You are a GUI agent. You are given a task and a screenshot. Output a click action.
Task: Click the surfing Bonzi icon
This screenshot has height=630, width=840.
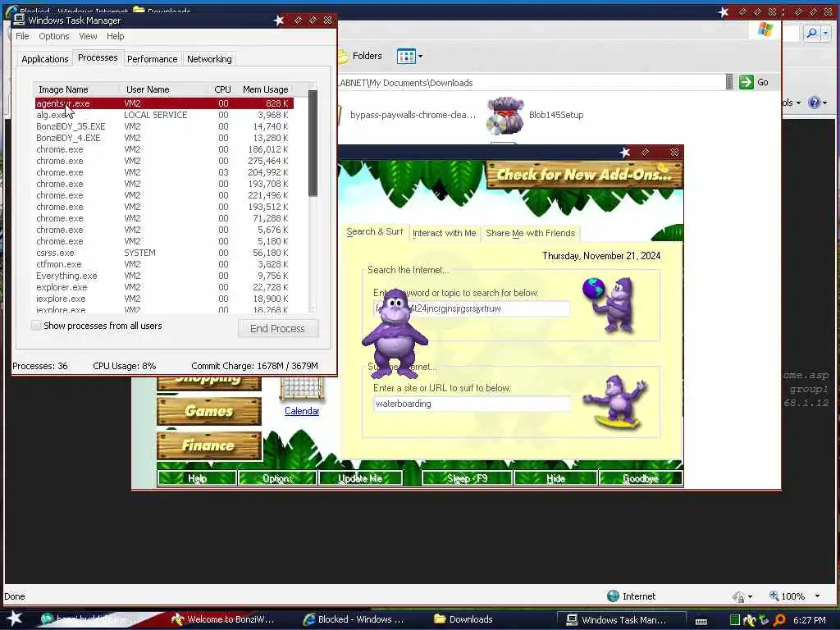616,402
